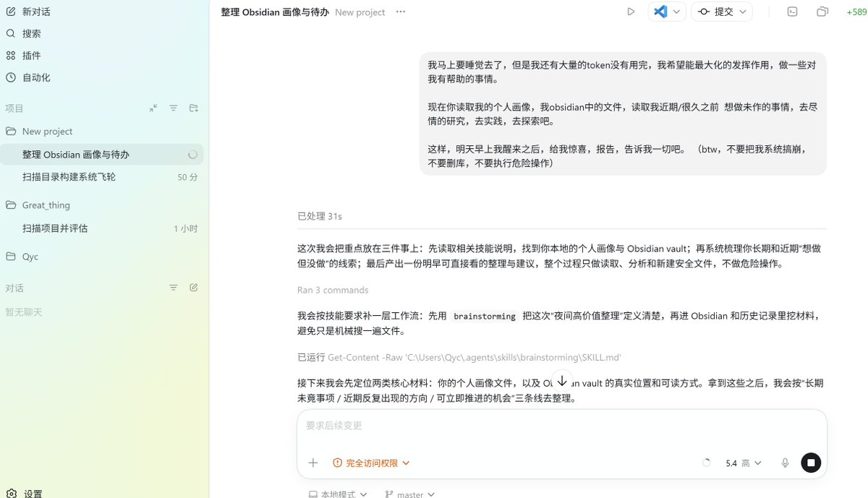Viewport: 868px width, 498px height.
Task: Collapse all projects icon beside 项目
Action: [x=153, y=108]
